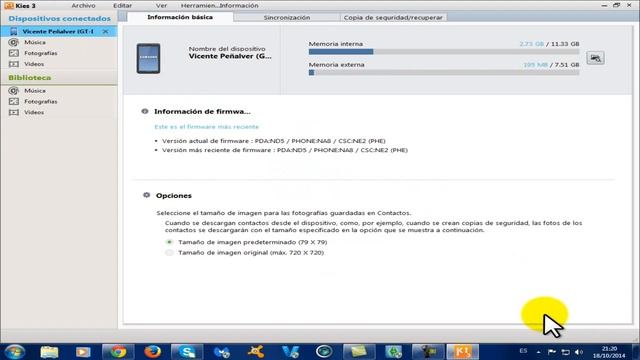Click the Kies 3 logo icon in title bar
640x360 pixels.
pos(9,5)
